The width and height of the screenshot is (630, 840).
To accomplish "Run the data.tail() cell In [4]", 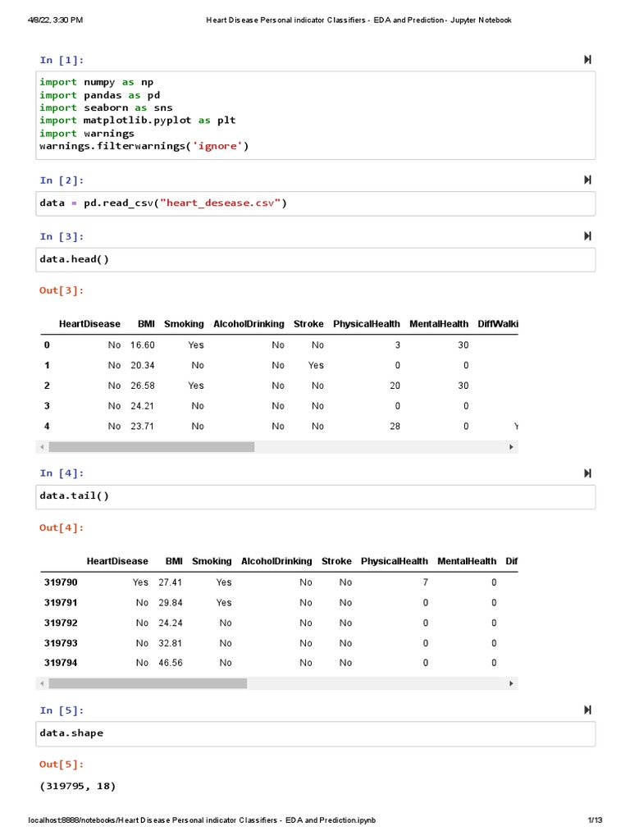I will pyautogui.click(x=587, y=473).
